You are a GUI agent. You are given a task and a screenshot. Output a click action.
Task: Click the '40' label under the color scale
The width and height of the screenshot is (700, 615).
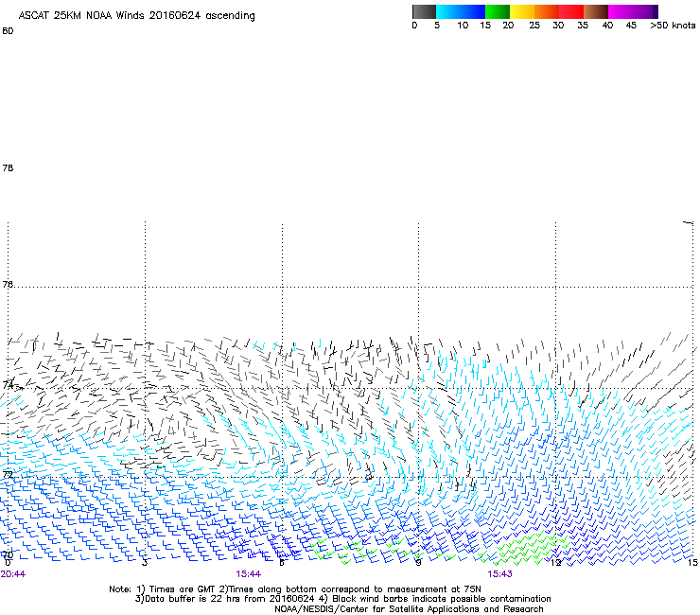607,26
